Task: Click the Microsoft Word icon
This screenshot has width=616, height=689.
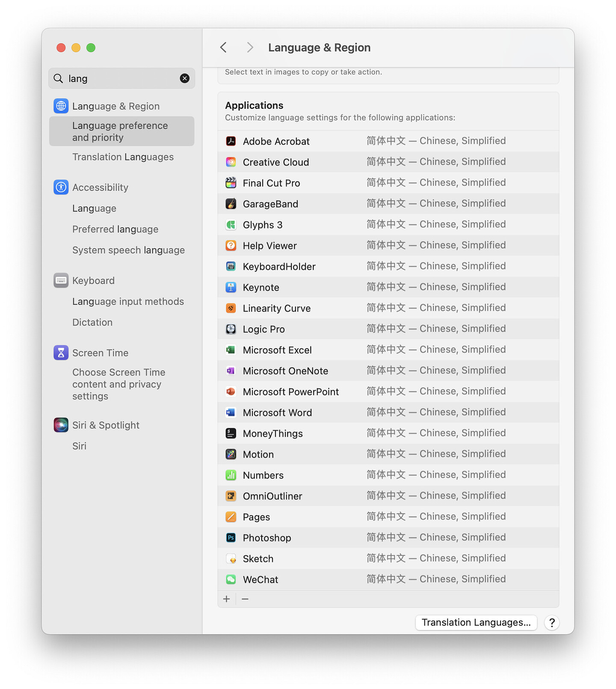Action: pyautogui.click(x=231, y=413)
